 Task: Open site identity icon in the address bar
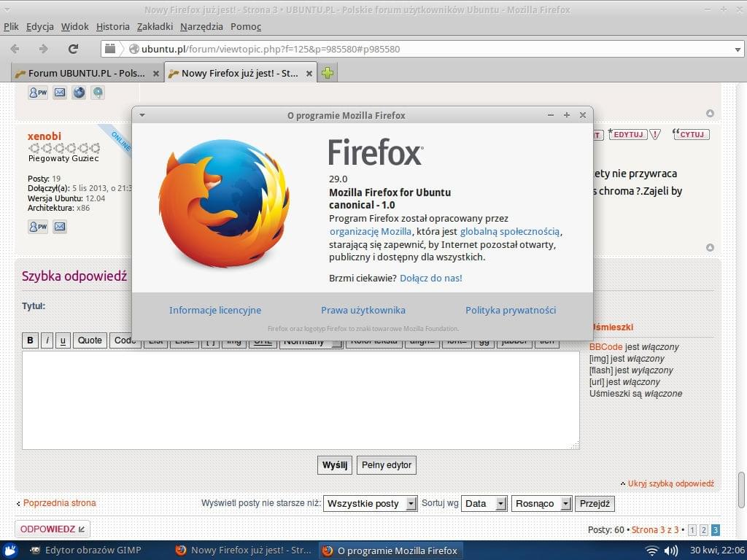pos(134,49)
